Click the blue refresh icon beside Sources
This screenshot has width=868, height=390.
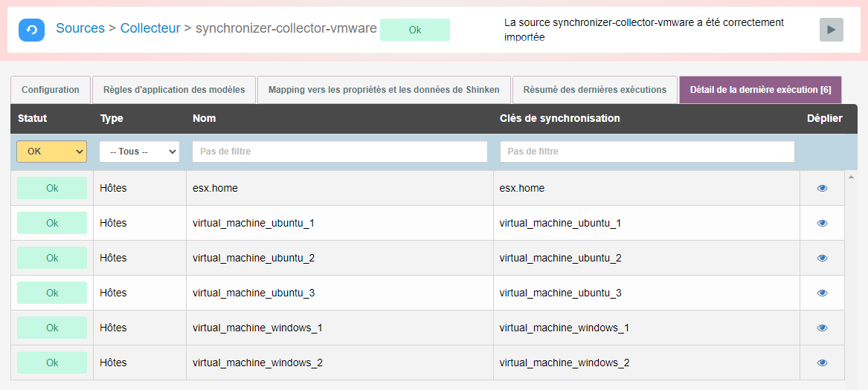pos(31,30)
